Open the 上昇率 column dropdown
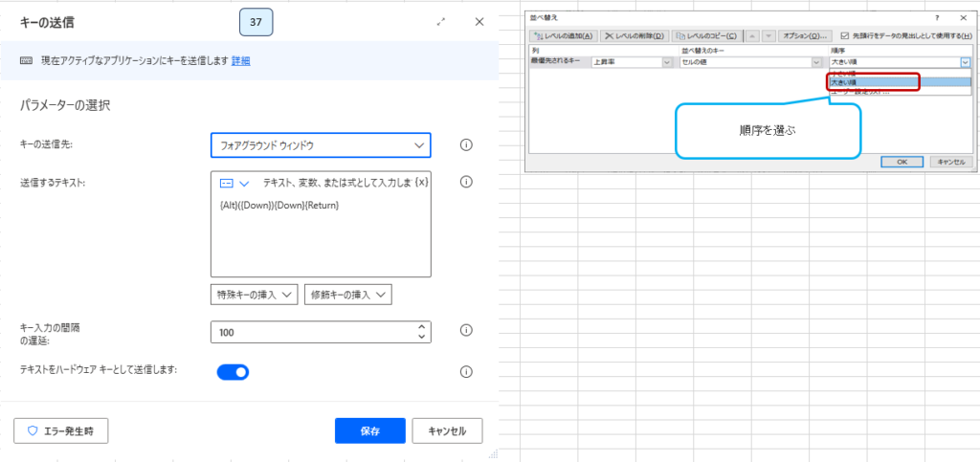This screenshot has width=980, height=462. 667,62
